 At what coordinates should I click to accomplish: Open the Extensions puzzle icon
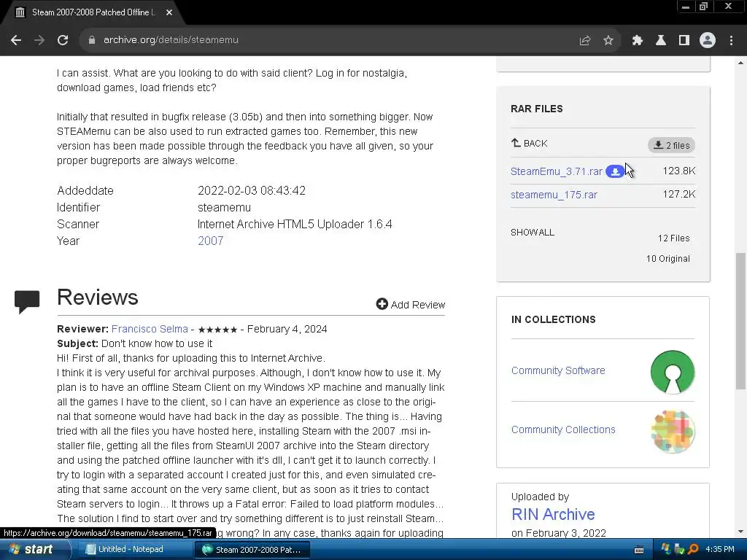(638, 41)
